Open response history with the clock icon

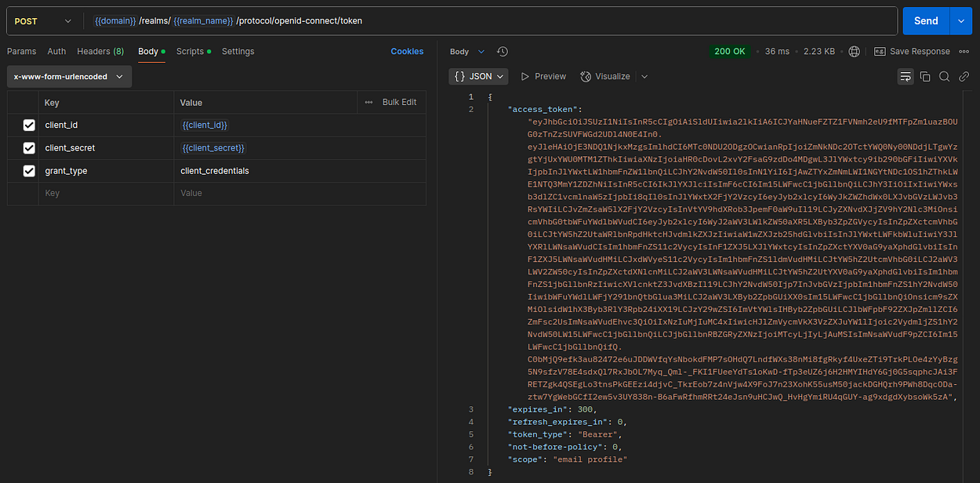[x=502, y=51]
